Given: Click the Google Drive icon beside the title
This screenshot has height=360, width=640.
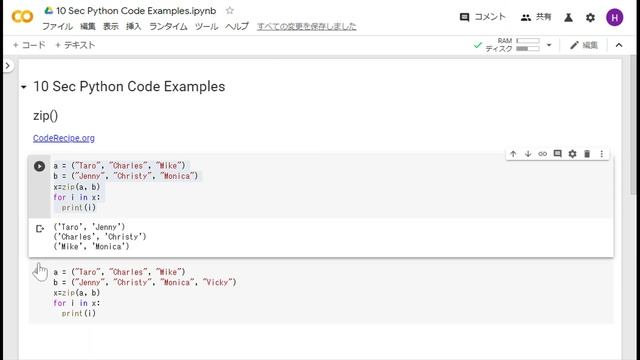Looking at the screenshot, I should pyautogui.click(x=49, y=11).
